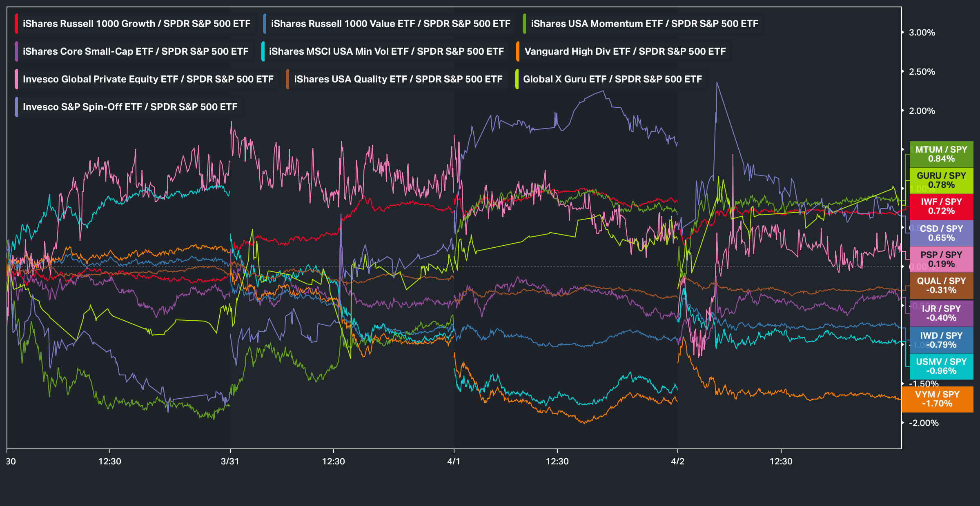Image resolution: width=980 pixels, height=506 pixels.
Task: Click the QUAL / SPY -0.31% price tag
Action: tap(941, 286)
